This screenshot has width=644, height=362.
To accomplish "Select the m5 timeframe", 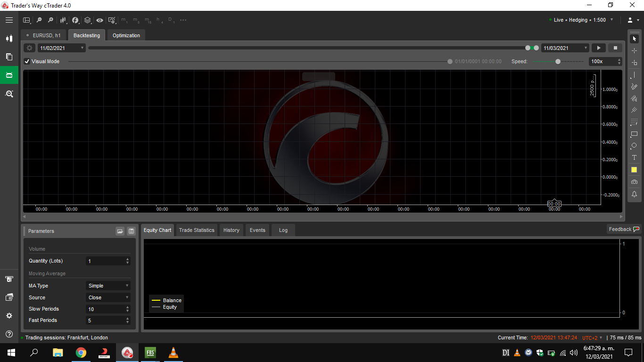I will click(x=136, y=20).
